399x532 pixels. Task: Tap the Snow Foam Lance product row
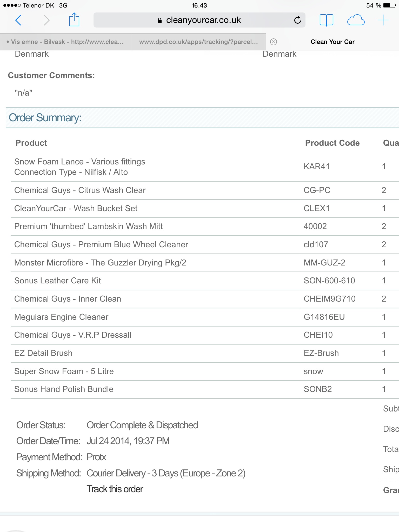[x=205, y=167]
